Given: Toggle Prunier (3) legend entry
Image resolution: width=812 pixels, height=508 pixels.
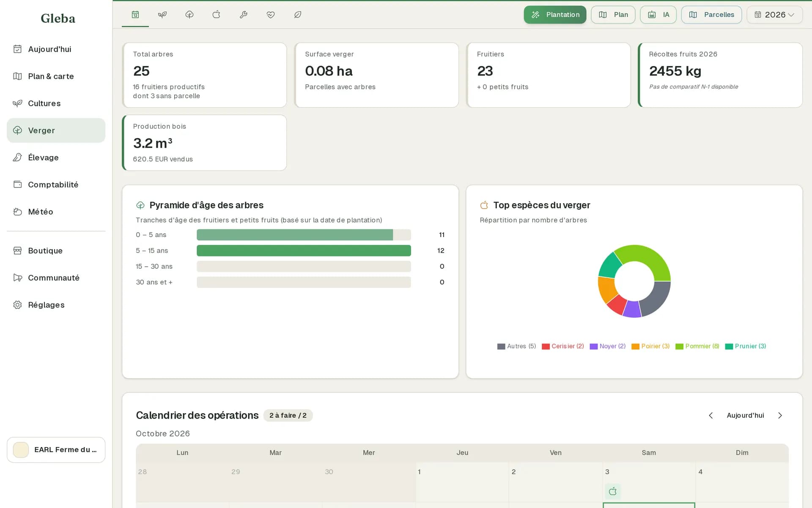Looking at the screenshot, I should click(x=746, y=346).
